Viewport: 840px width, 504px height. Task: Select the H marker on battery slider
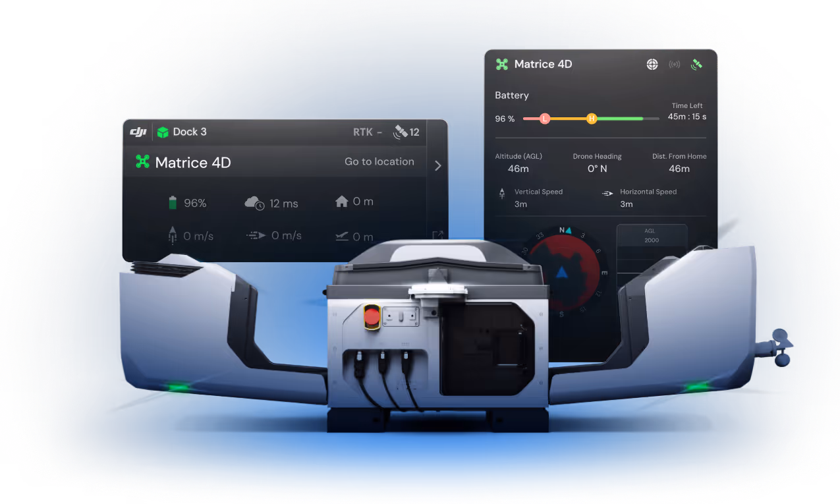[x=592, y=119]
